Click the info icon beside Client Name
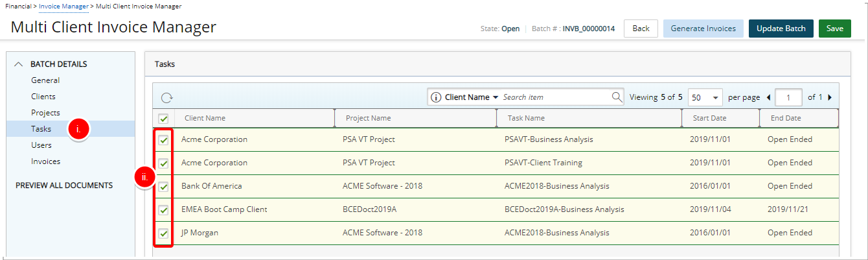Viewport: 868px width, 260px height. (x=437, y=97)
